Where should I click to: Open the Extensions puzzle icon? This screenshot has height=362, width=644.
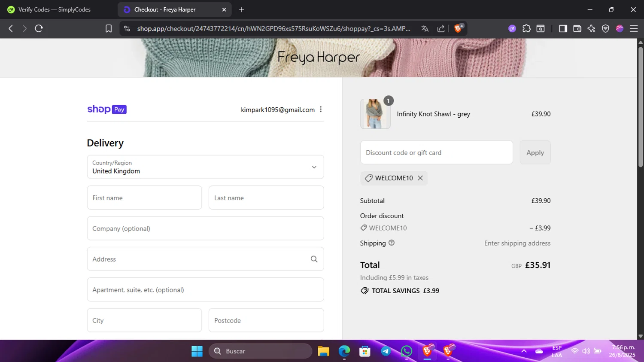coord(526,28)
